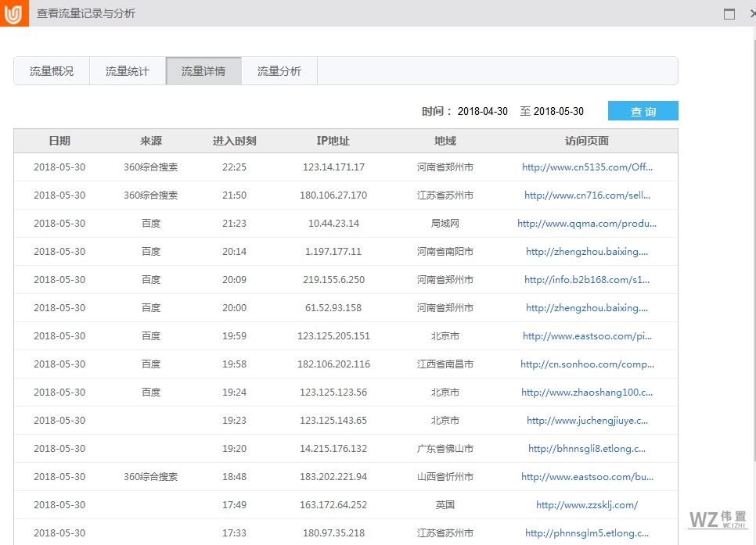Click the http://www.juchengjiuye link
The height and width of the screenshot is (545, 756).
pos(589,420)
